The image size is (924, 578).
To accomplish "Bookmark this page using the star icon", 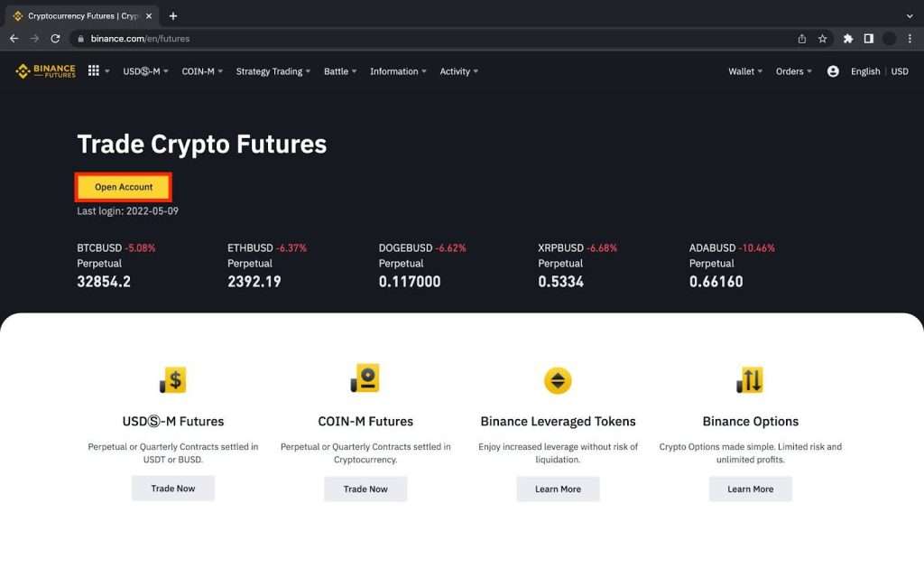I will tap(823, 39).
